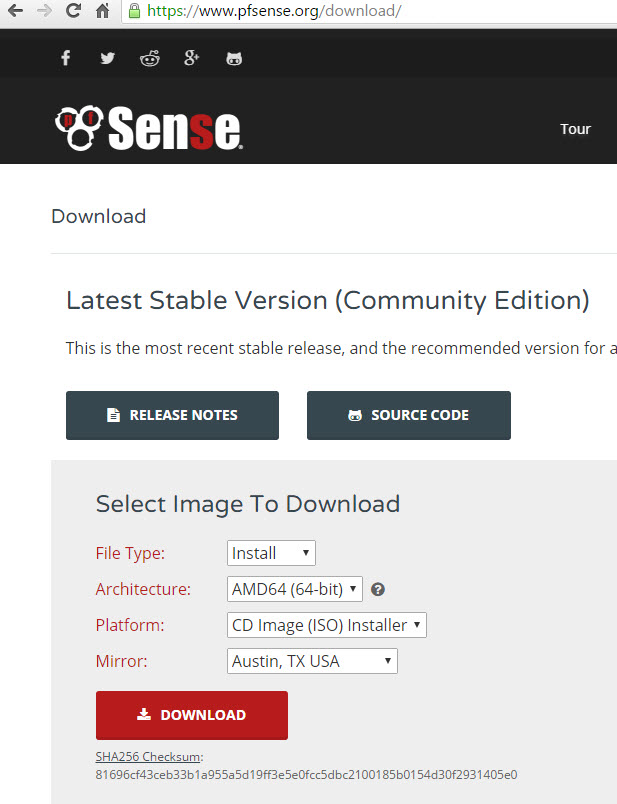The height and width of the screenshot is (804, 617).
Task: Open the Twitter social icon
Action: (x=107, y=58)
